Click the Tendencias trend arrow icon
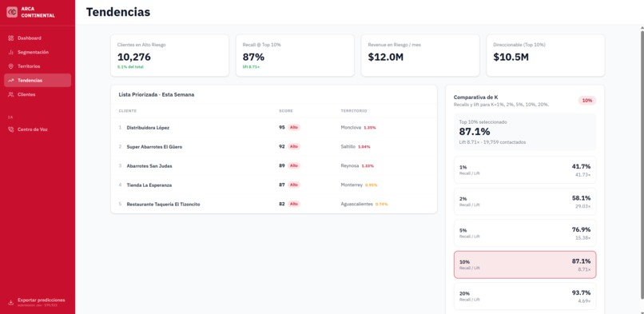This screenshot has width=644, height=314. pyautogui.click(x=11, y=81)
